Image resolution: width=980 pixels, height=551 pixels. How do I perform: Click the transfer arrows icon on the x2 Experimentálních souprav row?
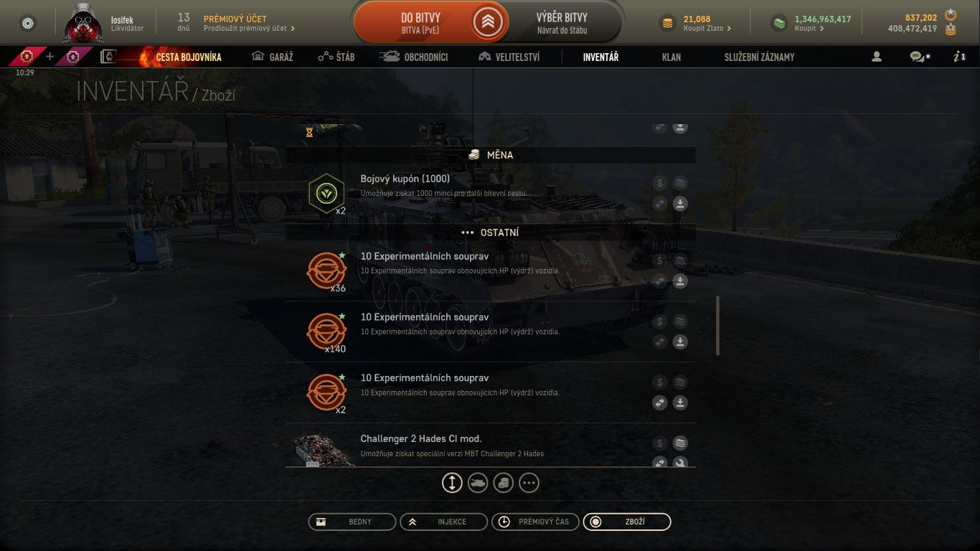660,402
